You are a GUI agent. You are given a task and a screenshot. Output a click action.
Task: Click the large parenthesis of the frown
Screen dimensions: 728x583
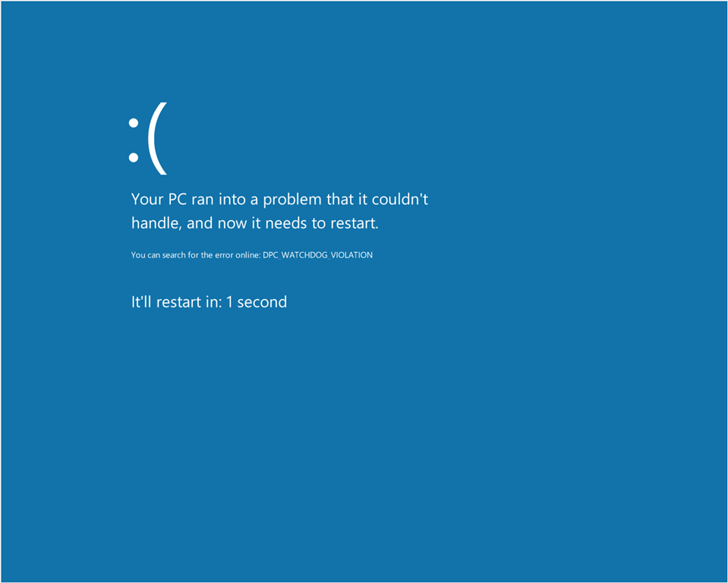(157, 138)
